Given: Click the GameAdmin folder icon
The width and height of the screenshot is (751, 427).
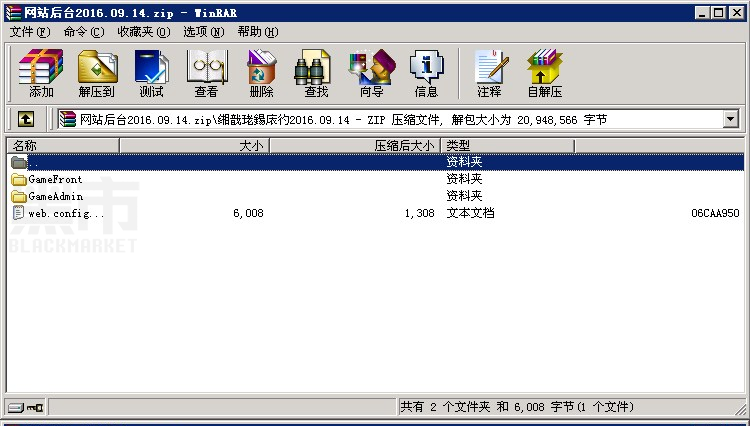Looking at the screenshot, I should coord(19,196).
